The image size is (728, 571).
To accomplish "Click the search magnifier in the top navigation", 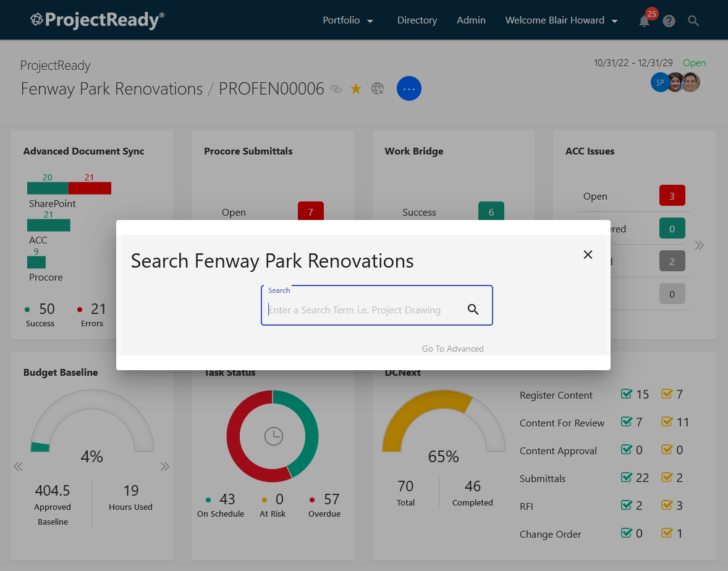I will (x=693, y=20).
